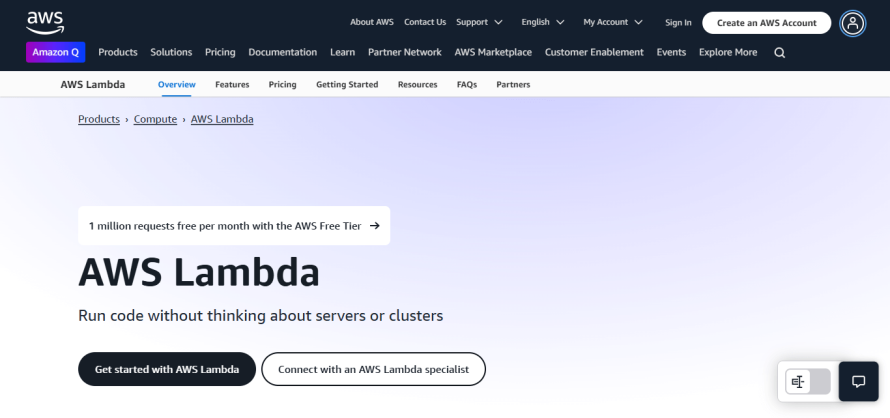
Task: Select the Features tab
Action: [x=232, y=84]
